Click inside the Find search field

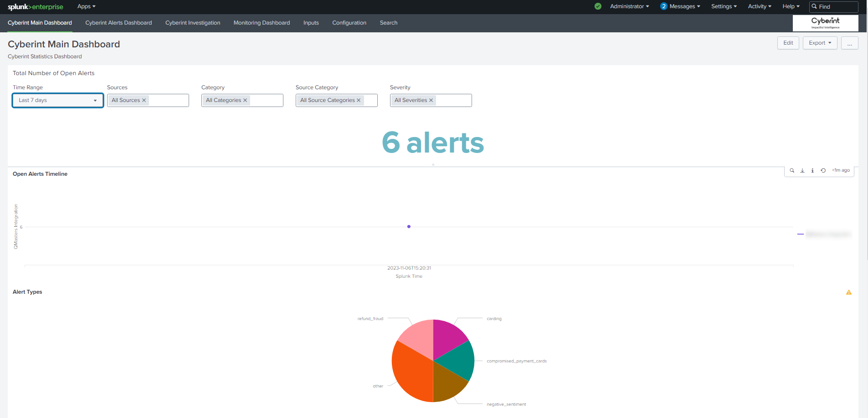pyautogui.click(x=834, y=6)
